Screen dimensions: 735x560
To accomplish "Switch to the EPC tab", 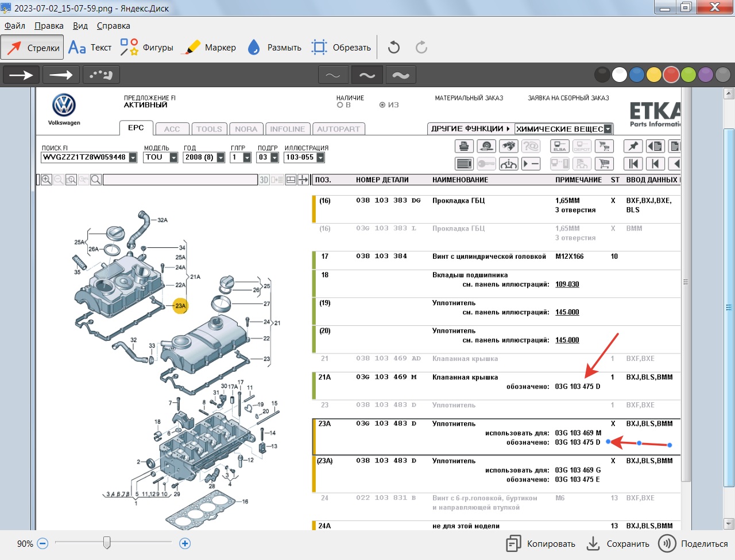I will click(136, 128).
